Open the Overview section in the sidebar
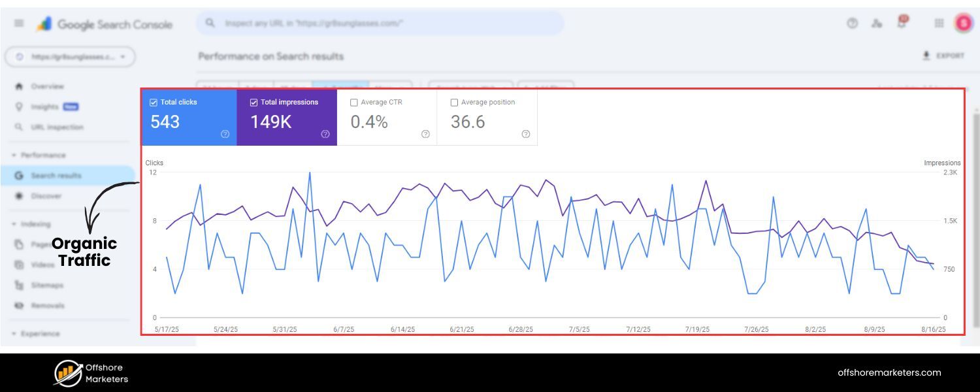 point(49,86)
